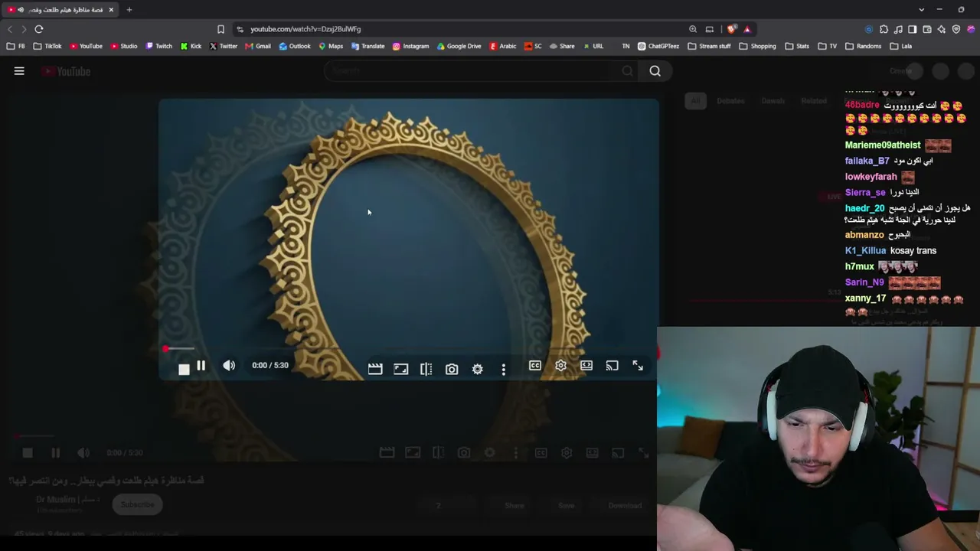The image size is (980, 551).
Task: Click chat username K1_Killua
Action: [865, 251]
